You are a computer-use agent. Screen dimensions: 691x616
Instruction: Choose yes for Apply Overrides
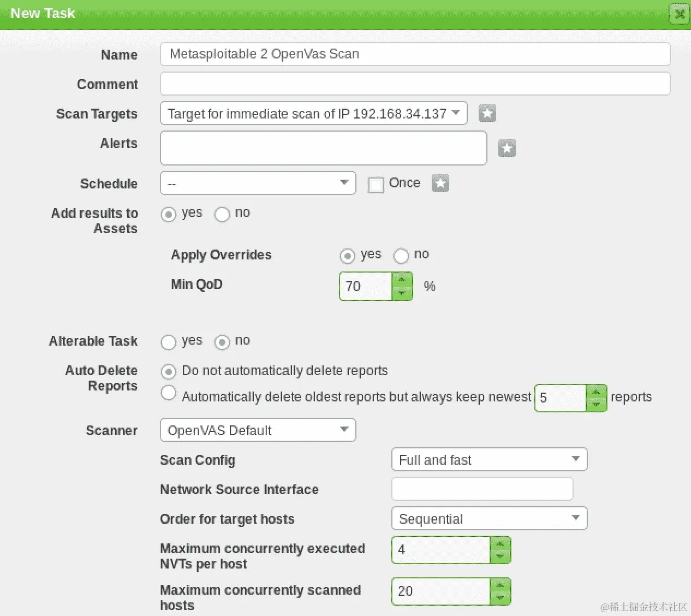pos(348,256)
